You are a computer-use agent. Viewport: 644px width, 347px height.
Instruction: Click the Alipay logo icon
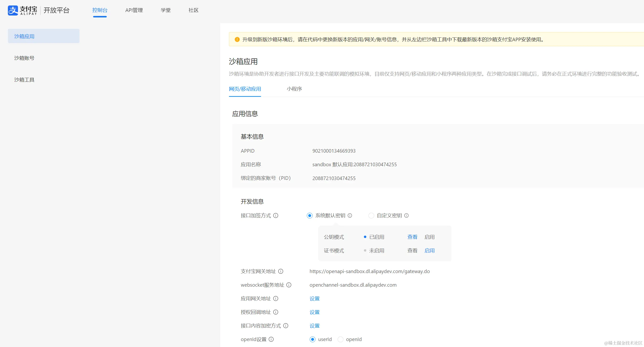pos(13,10)
